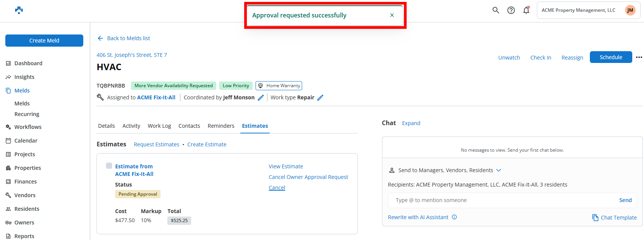Screen dimensions: 644x240
Task: Switch to the Work Log tab
Action: pos(159,126)
